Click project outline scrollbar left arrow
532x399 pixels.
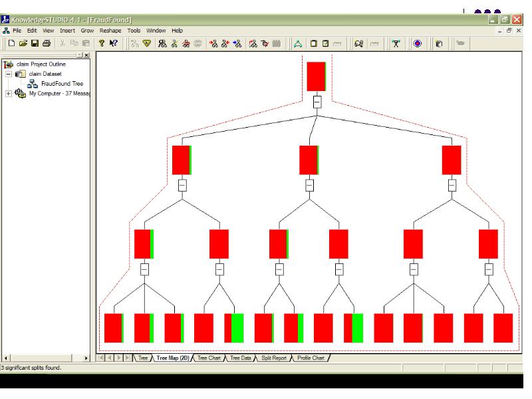(5, 358)
